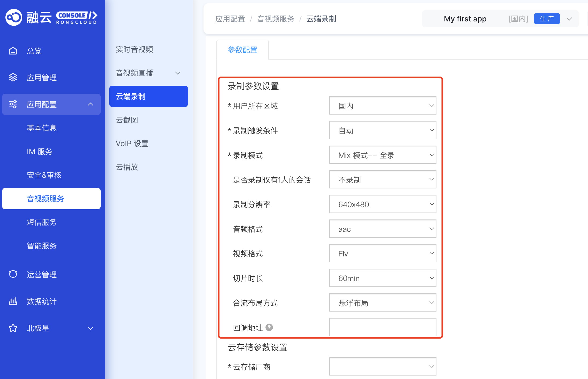Click the sliders icon for 应用配置
588x379 pixels.
tap(13, 104)
